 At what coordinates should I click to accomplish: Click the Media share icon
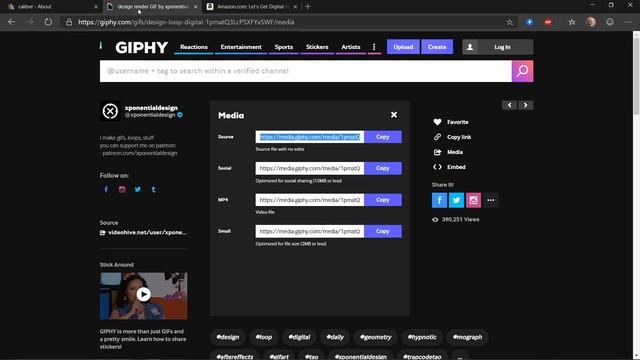click(437, 152)
